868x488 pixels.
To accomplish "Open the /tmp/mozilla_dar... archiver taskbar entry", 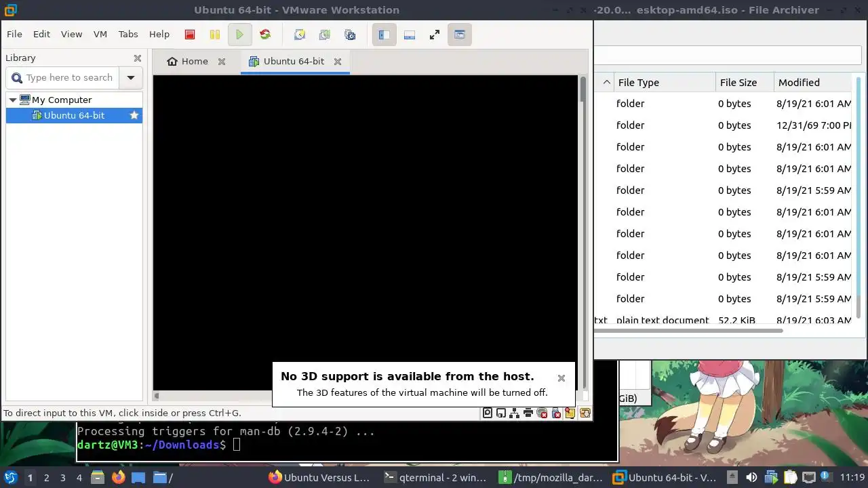I will [550, 477].
